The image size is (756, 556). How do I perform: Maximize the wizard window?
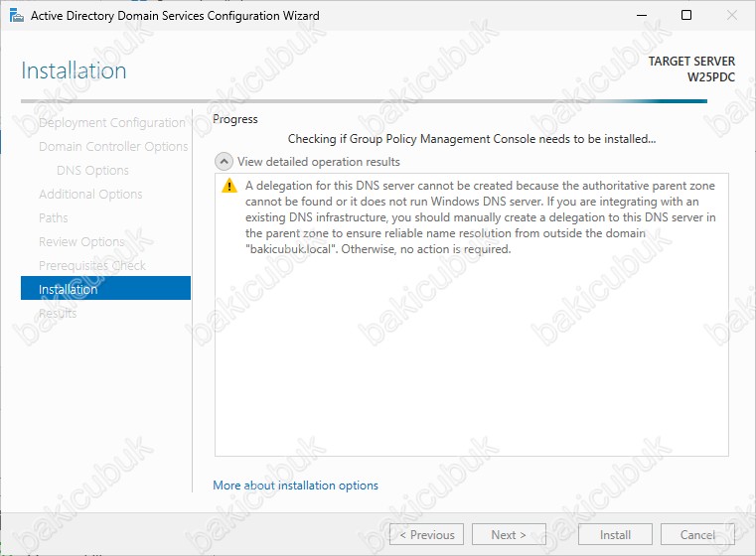pos(686,16)
